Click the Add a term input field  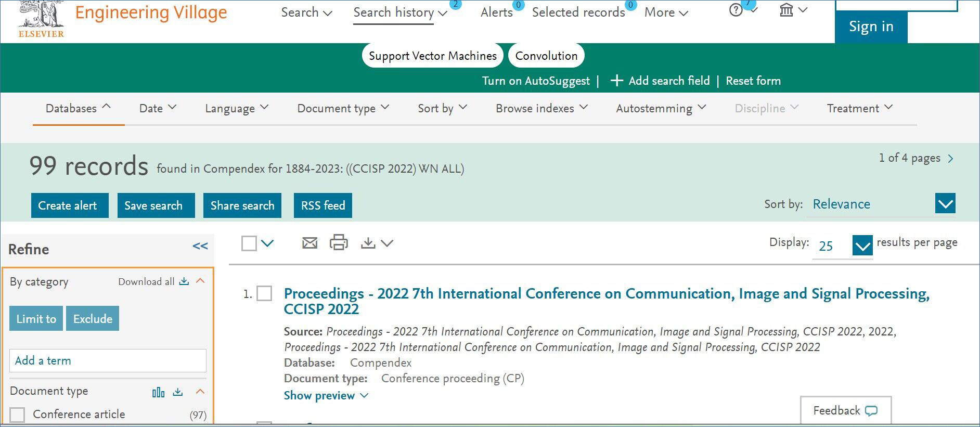pyautogui.click(x=108, y=360)
